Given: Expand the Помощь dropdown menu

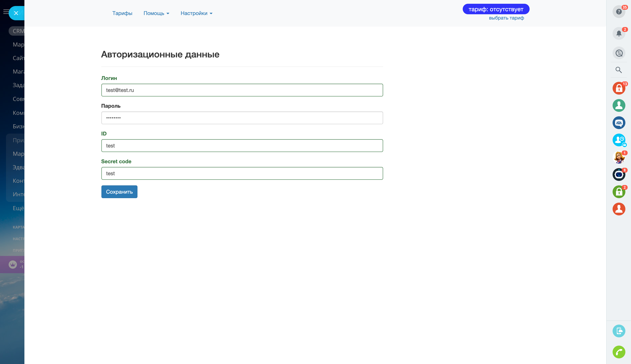Looking at the screenshot, I should click(156, 13).
